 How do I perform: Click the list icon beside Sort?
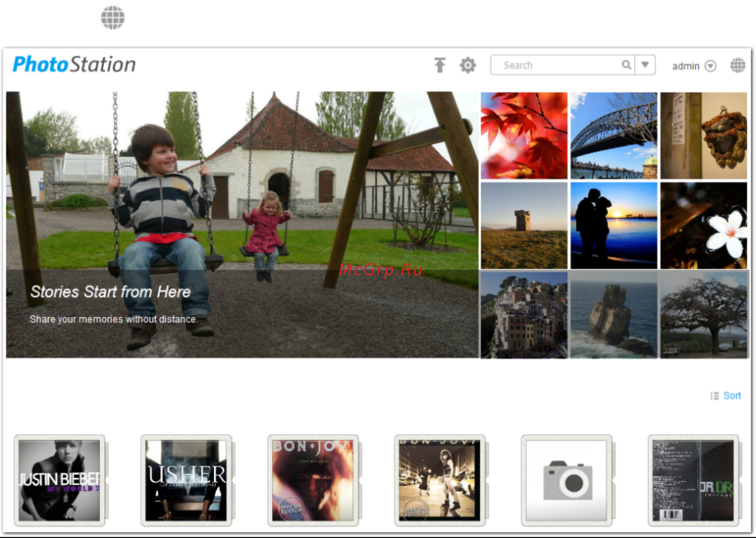pyautogui.click(x=715, y=396)
